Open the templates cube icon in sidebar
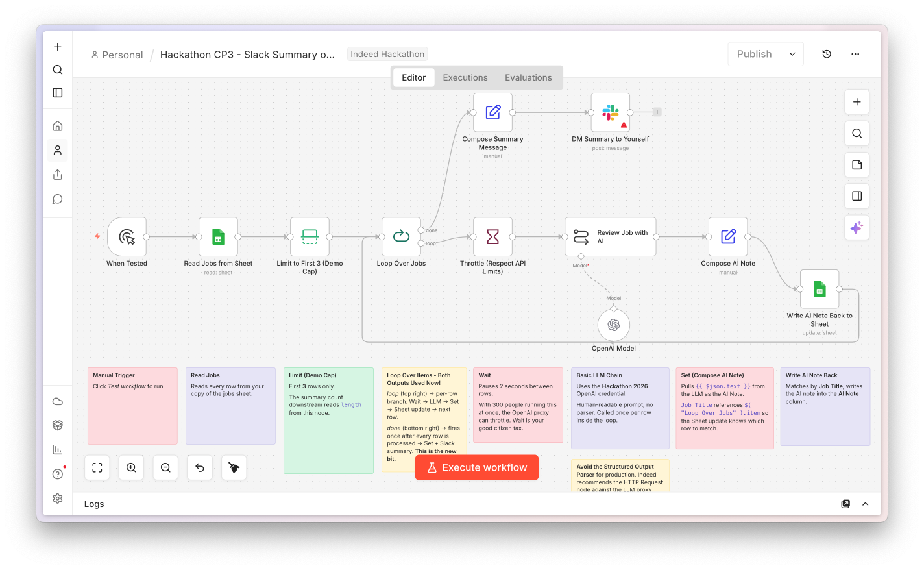This screenshot has height=570, width=924. pos(58,425)
